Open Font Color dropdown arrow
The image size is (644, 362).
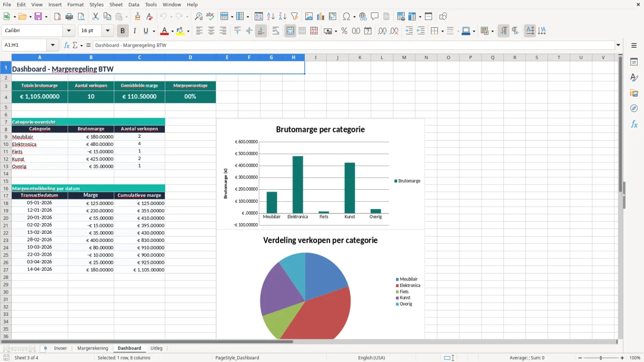click(172, 31)
